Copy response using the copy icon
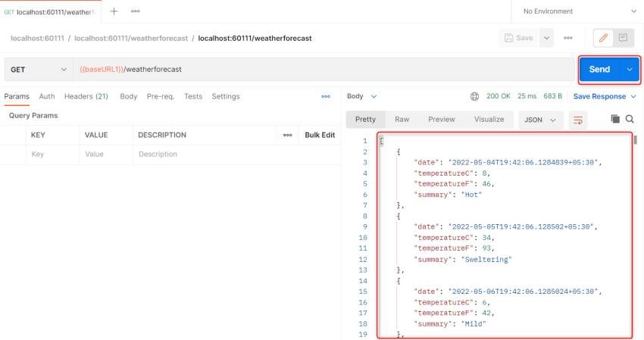Viewport: 644px width, 340px height. click(x=615, y=120)
